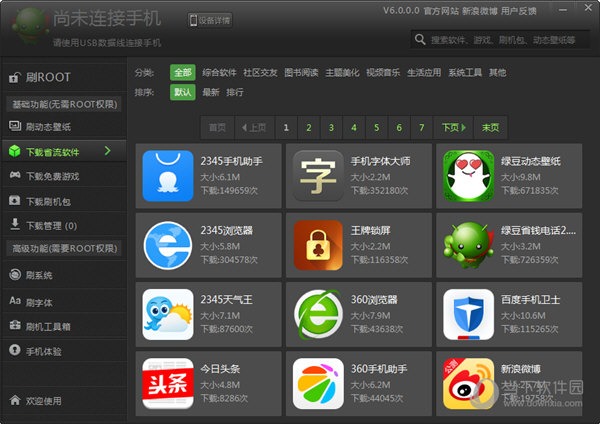Click the 绿豆省钱电话2.... app title
Viewport: 600px width, 424px height.
[x=538, y=230]
